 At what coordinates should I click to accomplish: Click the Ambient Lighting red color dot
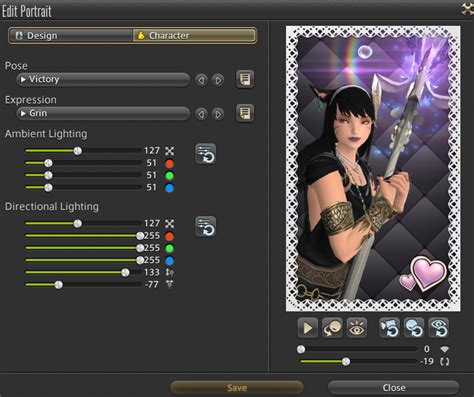click(x=170, y=163)
